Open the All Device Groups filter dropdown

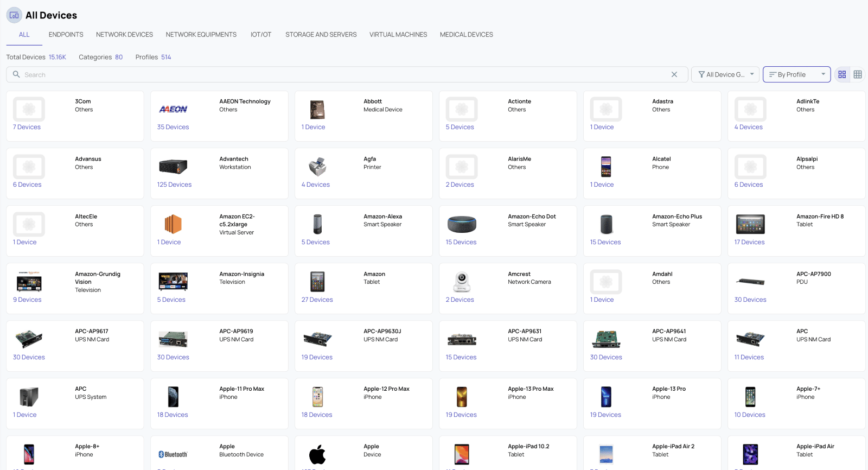[x=726, y=74]
